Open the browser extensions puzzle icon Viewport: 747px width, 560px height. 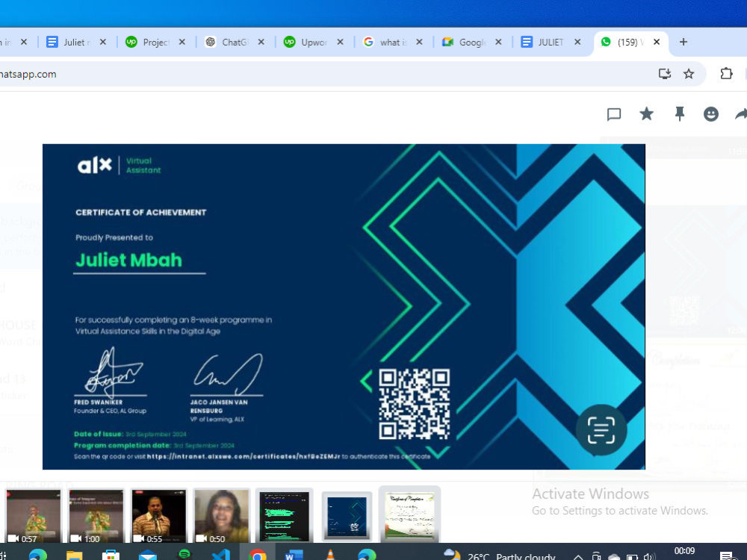pyautogui.click(x=726, y=74)
